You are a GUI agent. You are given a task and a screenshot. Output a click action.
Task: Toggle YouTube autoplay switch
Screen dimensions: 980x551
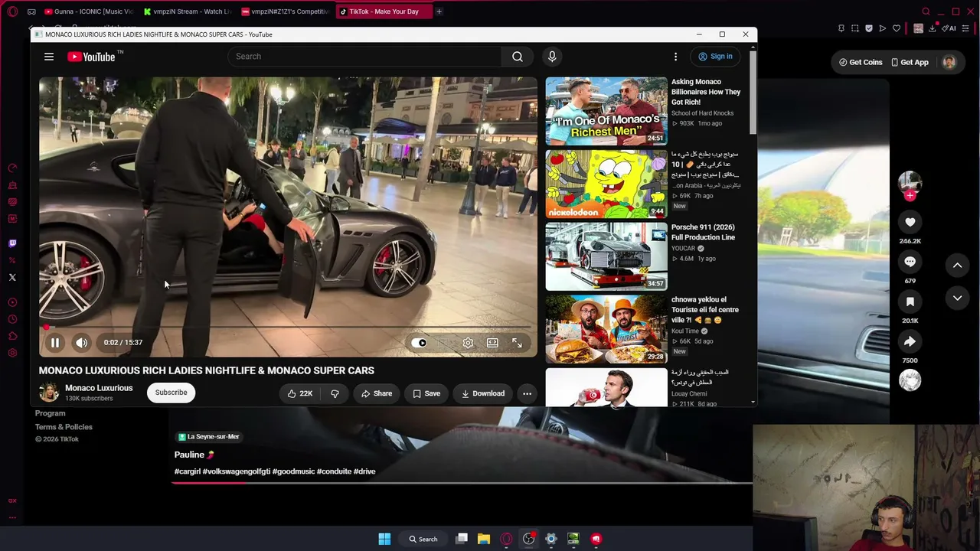pos(420,343)
